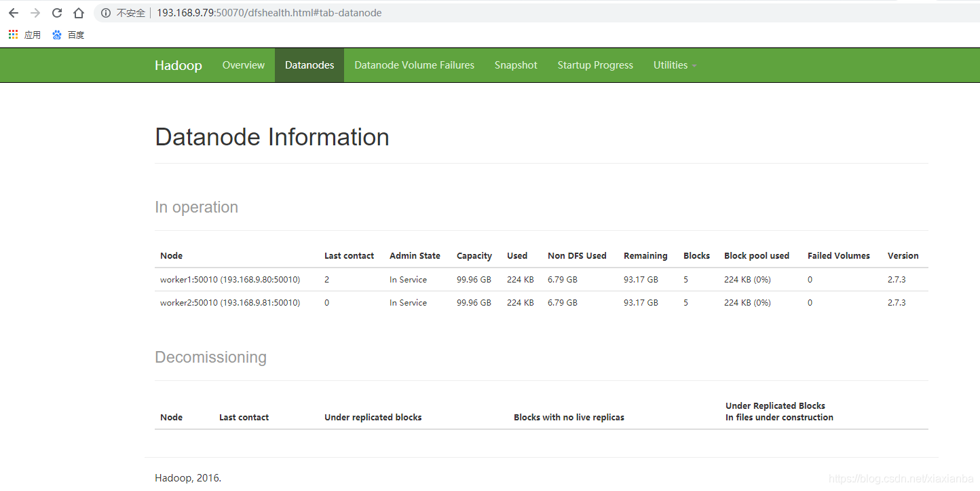Click the Remaining column header
This screenshot has width=980, height=491.
645,256
